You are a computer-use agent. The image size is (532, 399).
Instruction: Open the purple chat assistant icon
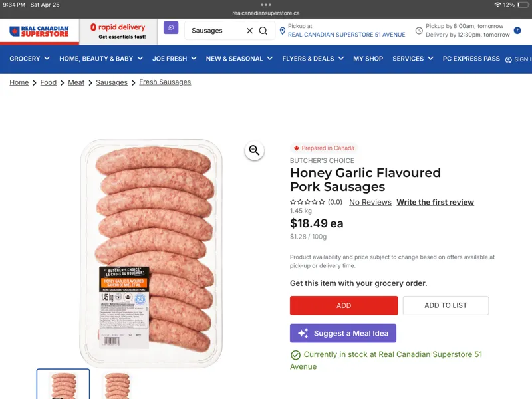pyautogui.click(x=171, y=27)
